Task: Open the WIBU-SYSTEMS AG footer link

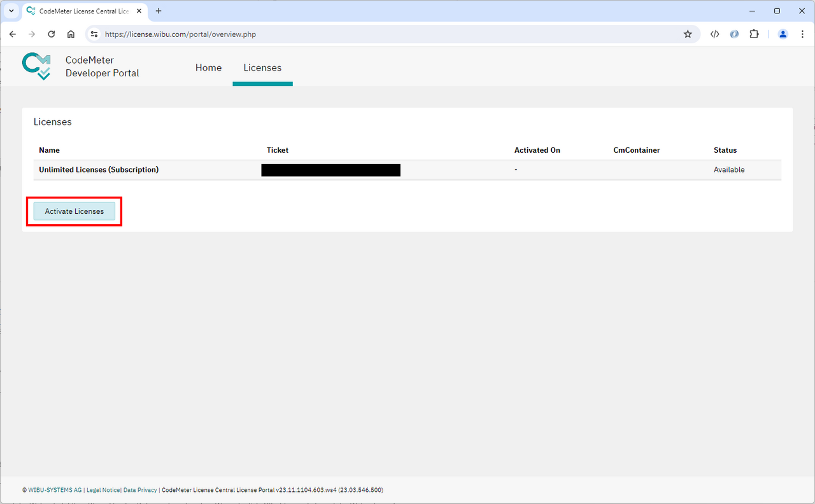Action: coord(55,490)
